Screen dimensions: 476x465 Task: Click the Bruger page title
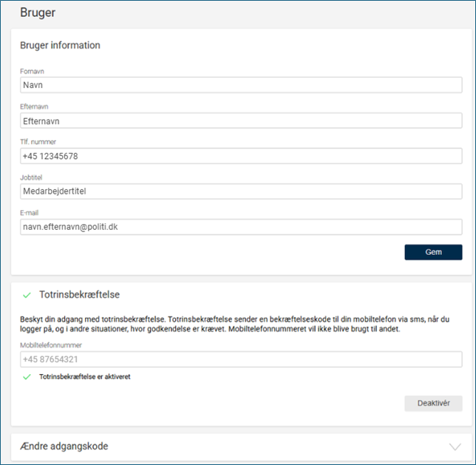pyautogui.click(x=38, y=13)
